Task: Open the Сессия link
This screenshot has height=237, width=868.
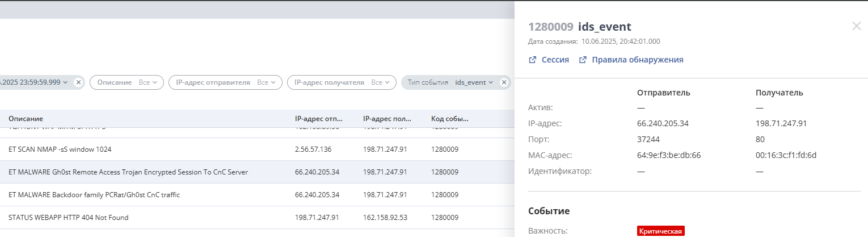Action: (555, 60)
